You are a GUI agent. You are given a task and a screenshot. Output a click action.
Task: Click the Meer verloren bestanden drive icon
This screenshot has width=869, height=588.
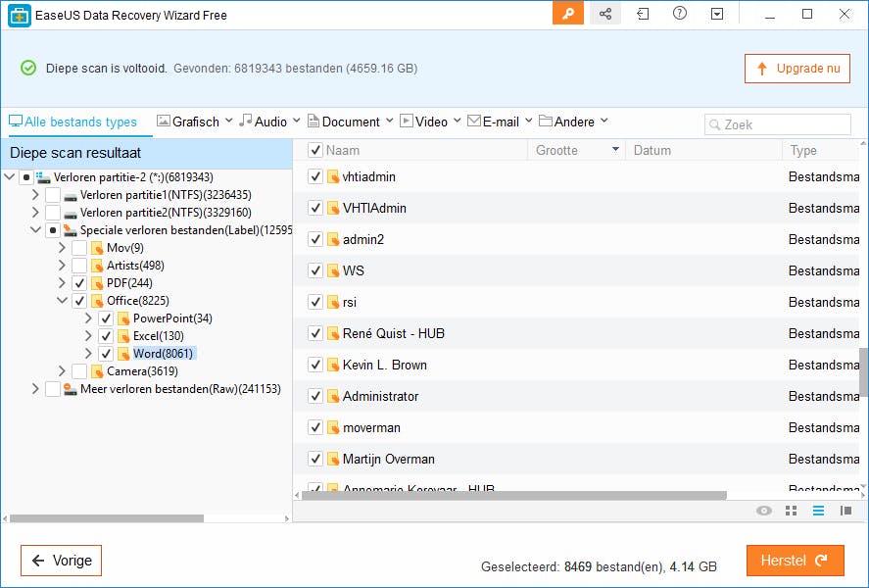(x=71, y=389)
